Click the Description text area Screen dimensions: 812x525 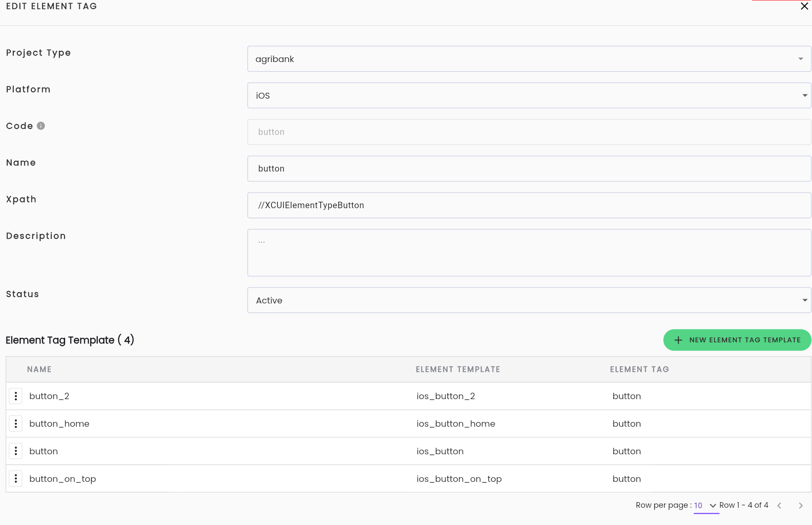(x=529, y=253)
